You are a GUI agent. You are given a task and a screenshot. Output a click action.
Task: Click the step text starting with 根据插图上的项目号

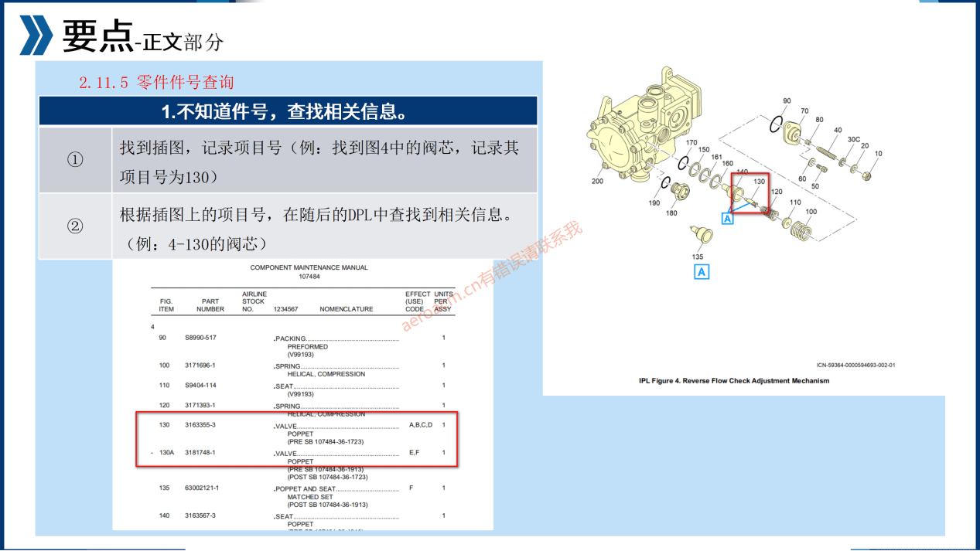316,229
